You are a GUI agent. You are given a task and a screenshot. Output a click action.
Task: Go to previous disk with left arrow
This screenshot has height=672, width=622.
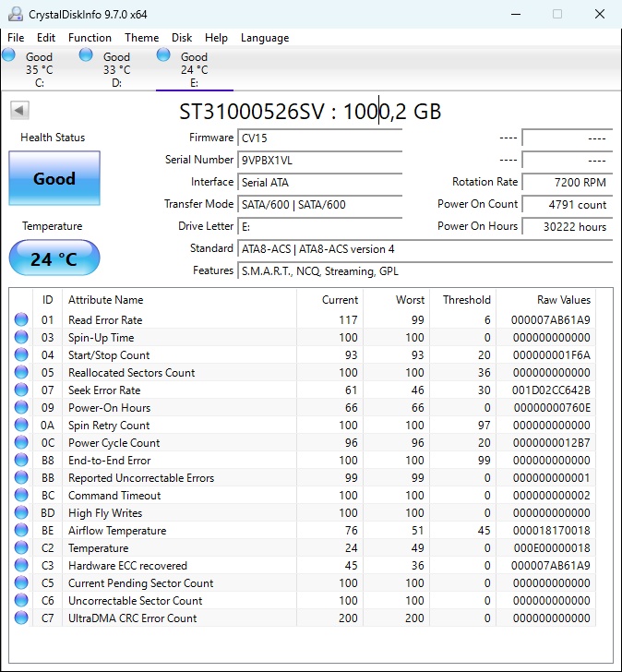pyautogui.click(x=19, y=111)
